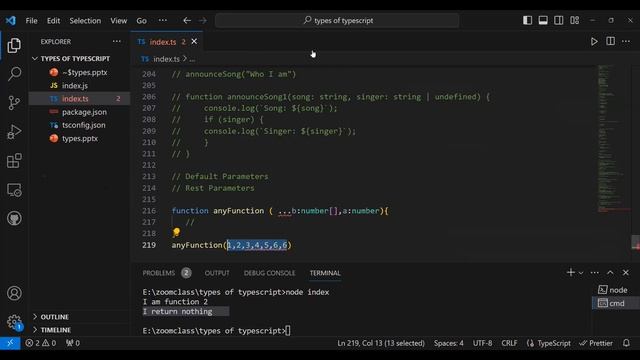640x360 pixels.
Task: Open the Manage gear menu
Action: pos(14,322)
